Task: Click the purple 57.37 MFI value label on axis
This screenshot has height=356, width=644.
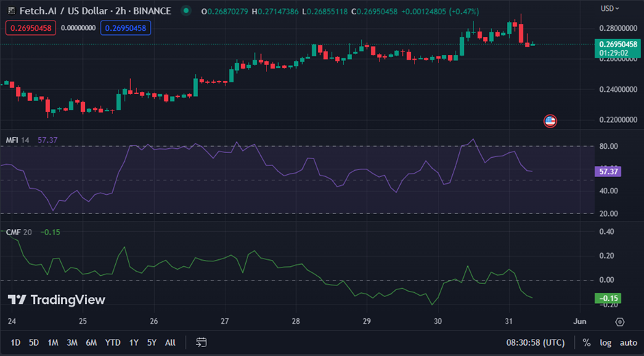Action: (608, 171)
